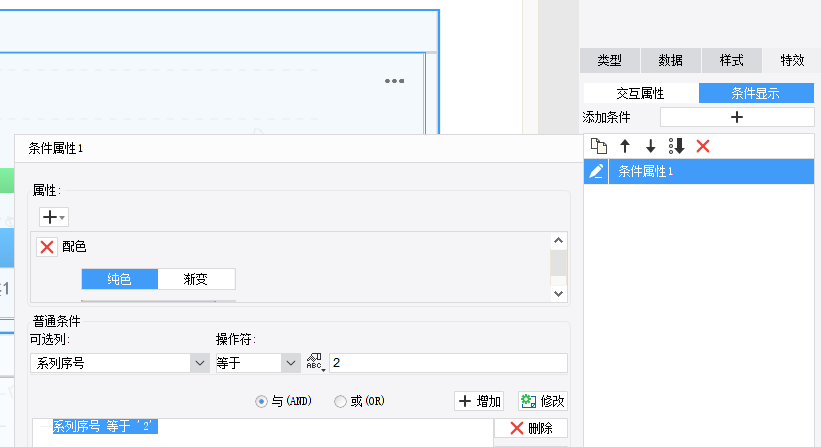Open the value type ABC icon menu
This screenshot has width=821, height=447.
[315, 362]
